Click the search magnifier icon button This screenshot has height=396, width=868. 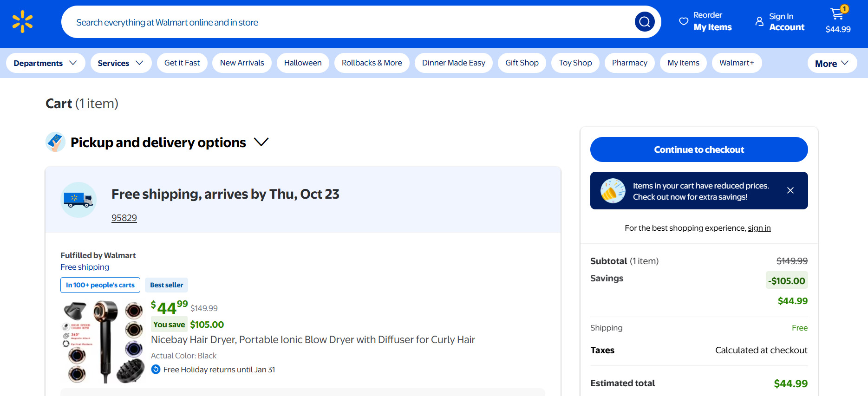[644, 22]
